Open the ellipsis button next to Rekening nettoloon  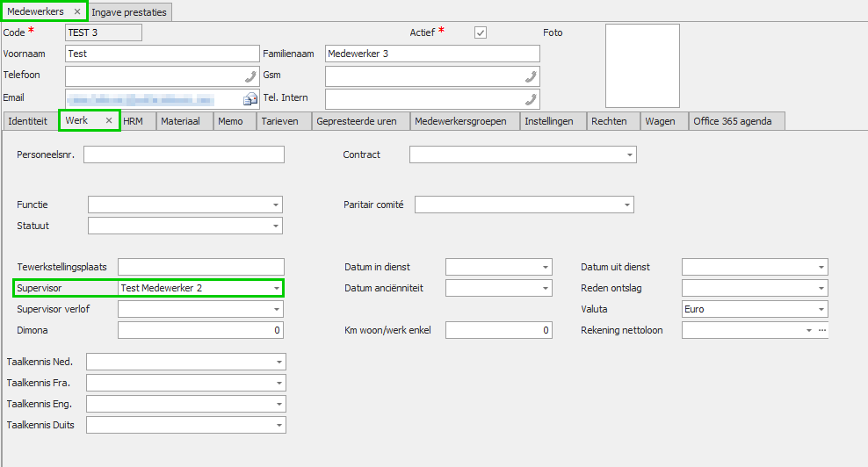822,330
